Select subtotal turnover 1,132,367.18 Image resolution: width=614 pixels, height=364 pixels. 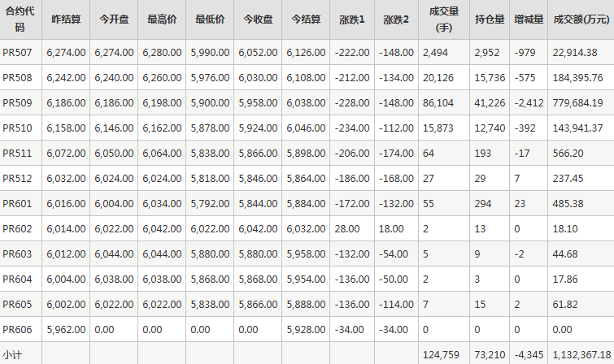click(x=582, y=355)
